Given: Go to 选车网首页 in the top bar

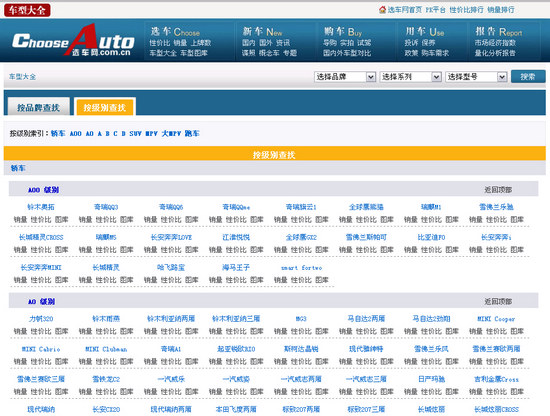Looking at the screenshot, I should [x=404, y=10].
